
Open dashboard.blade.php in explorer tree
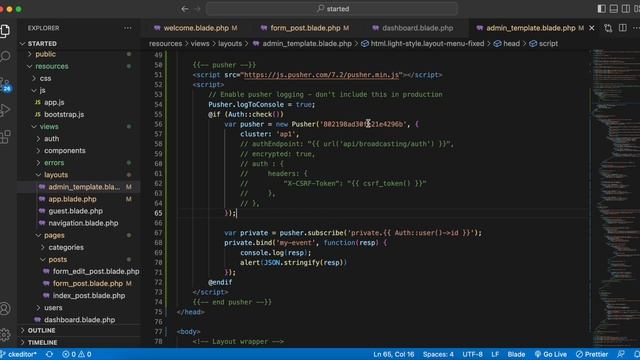coord(79,320)
